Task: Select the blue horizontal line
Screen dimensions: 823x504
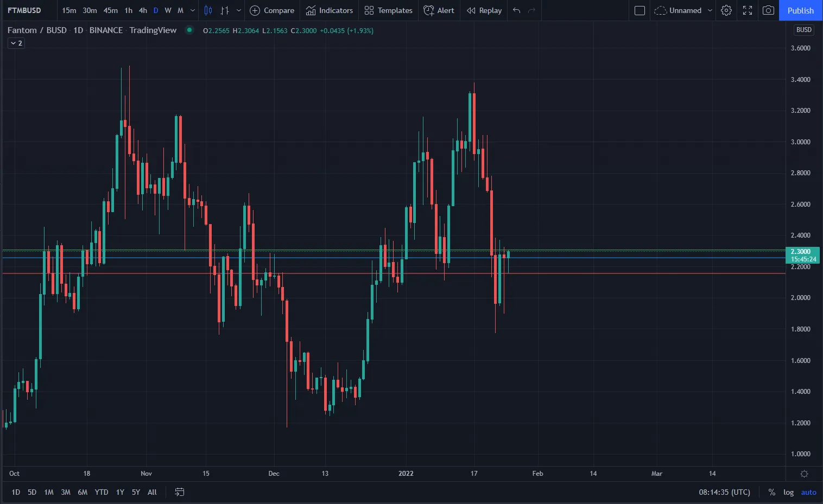Action: (394, 258)
